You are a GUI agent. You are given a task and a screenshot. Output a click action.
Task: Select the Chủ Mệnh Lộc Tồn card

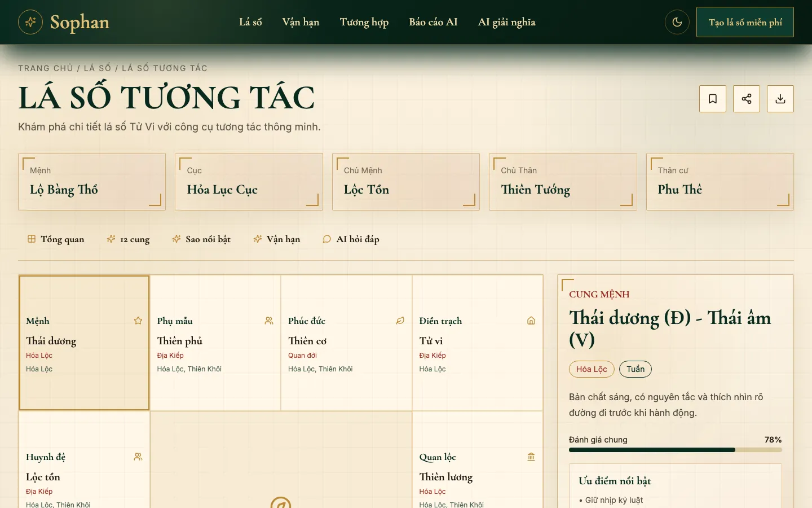point(406,182)
